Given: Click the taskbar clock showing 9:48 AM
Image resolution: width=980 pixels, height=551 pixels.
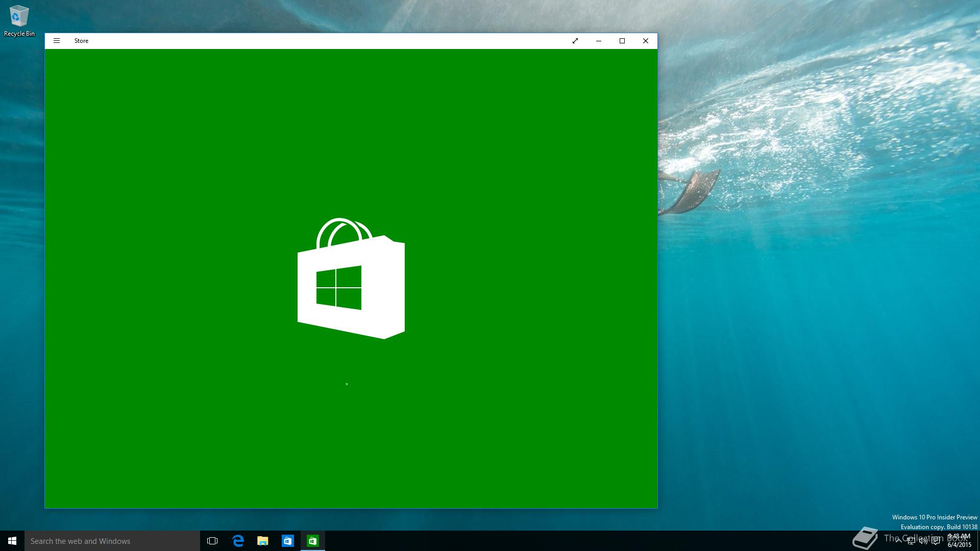Looking at the screenshot, I should [x=959, y=541].
